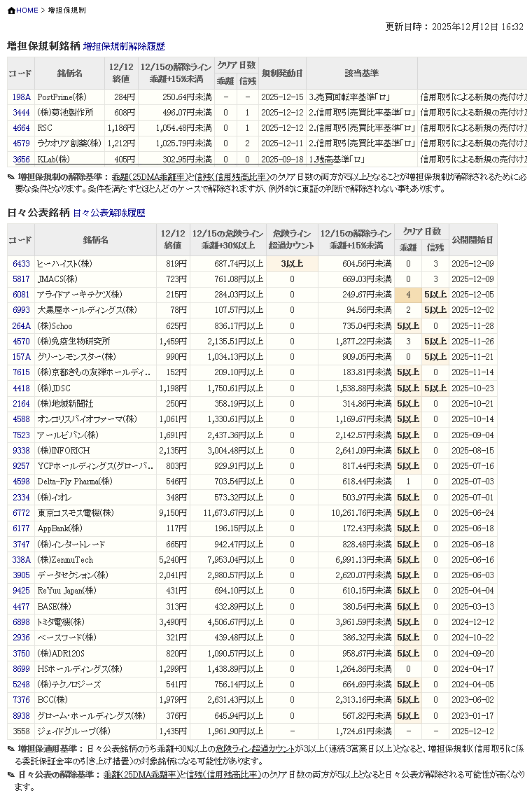Open the 増担保規制解除履歴 link
This screenshot has height=793, width=532.
124,46
